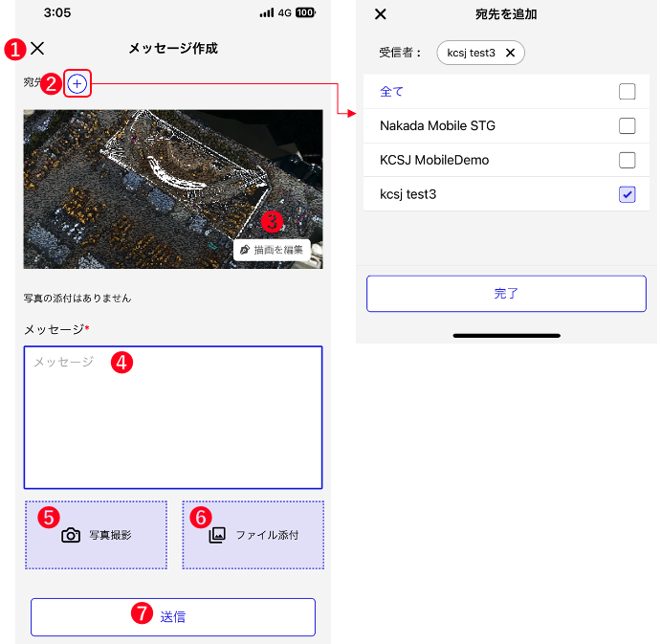Tap the 全て row label

391,91
